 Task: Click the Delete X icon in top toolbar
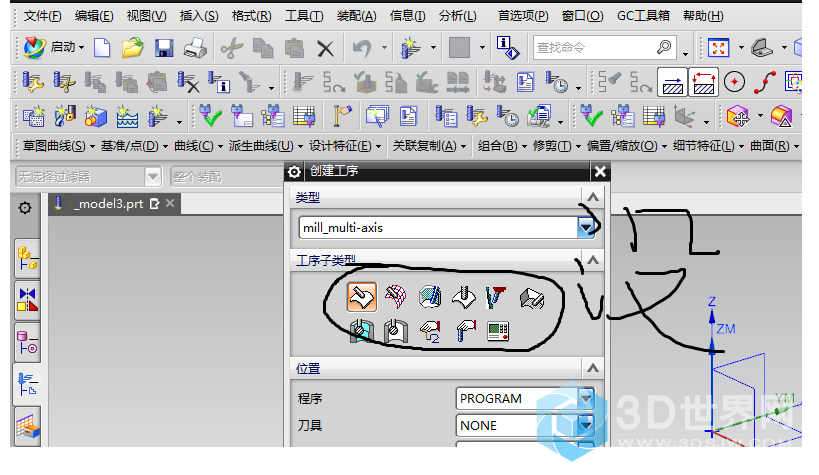[x=325, y=49]
